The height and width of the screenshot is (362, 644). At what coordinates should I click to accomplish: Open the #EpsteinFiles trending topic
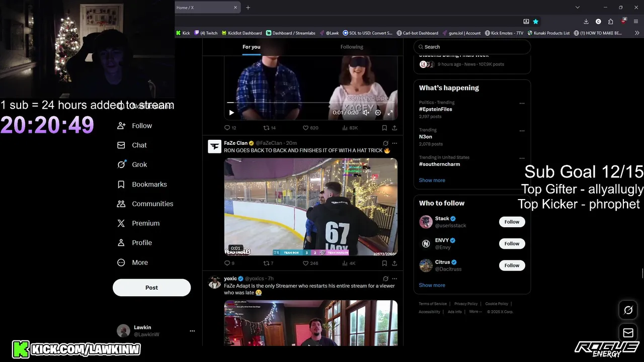(436, 109)
